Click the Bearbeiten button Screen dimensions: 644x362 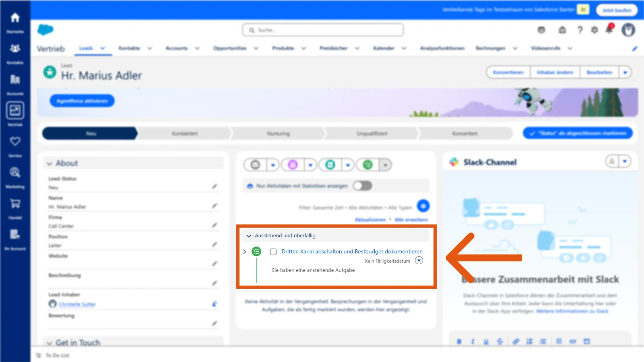(x=599, y=72)
